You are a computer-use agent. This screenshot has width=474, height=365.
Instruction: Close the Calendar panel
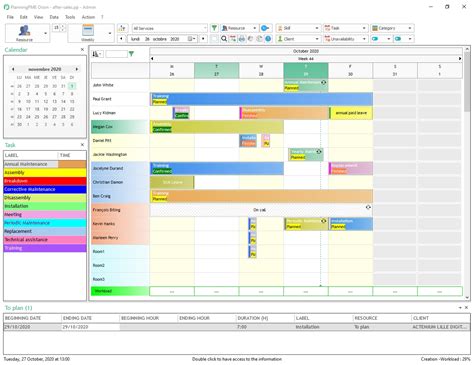pos(82,50)
